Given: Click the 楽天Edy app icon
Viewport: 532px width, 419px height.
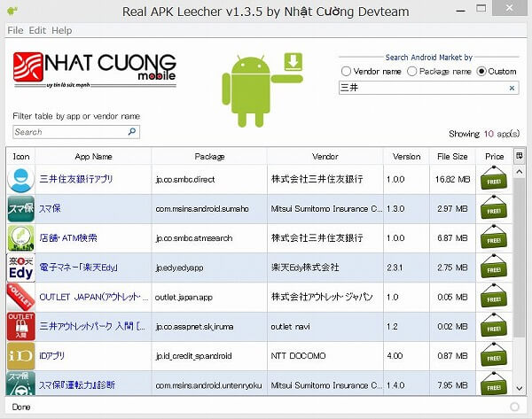Looking at the screenshot, I should tap(20, 268).
